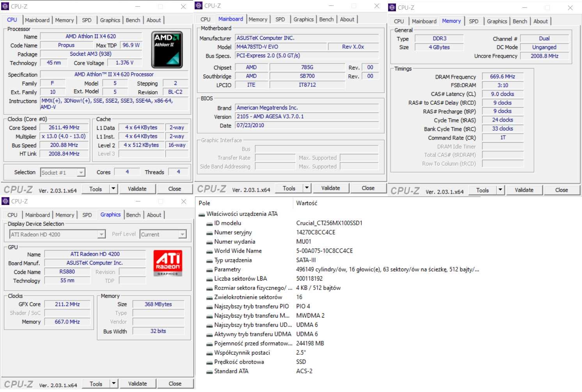The height and width of the screenshot is (392, 582).
Task: Click the drive icon beside Numer wydania
Action: point(209,242)
